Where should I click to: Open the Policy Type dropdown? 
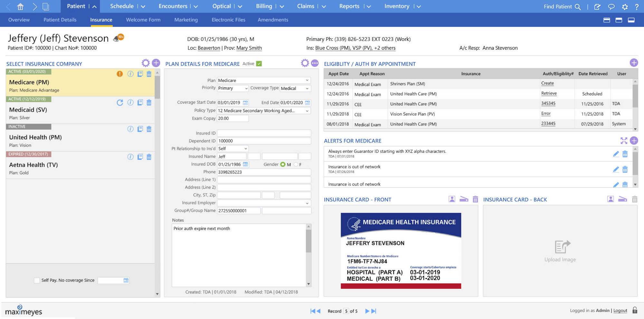(264, 111)
